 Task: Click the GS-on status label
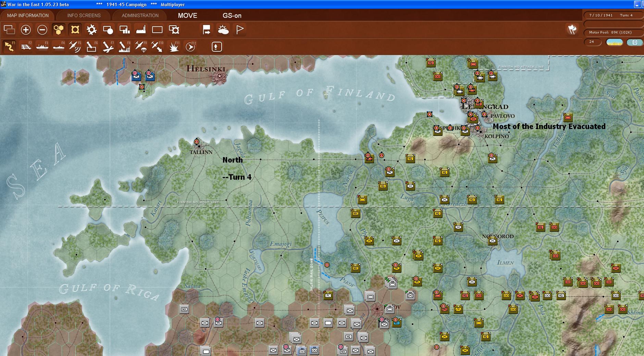(x=232, y=15)
